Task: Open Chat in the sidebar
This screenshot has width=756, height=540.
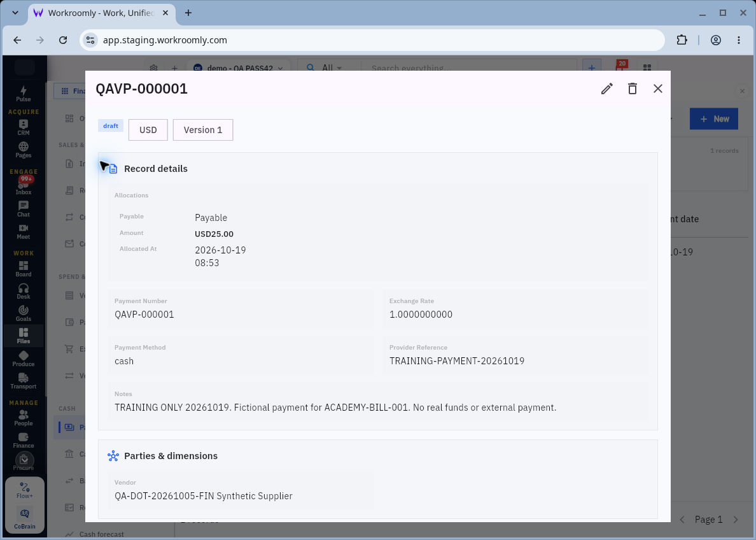Action: (23, 210)
